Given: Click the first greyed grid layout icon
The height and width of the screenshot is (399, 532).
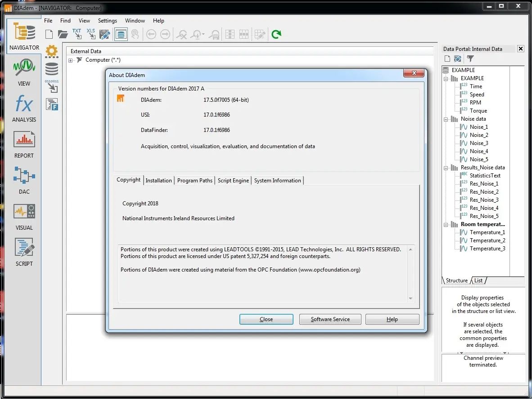Looking at the screenshot, I should pos(230,34).
